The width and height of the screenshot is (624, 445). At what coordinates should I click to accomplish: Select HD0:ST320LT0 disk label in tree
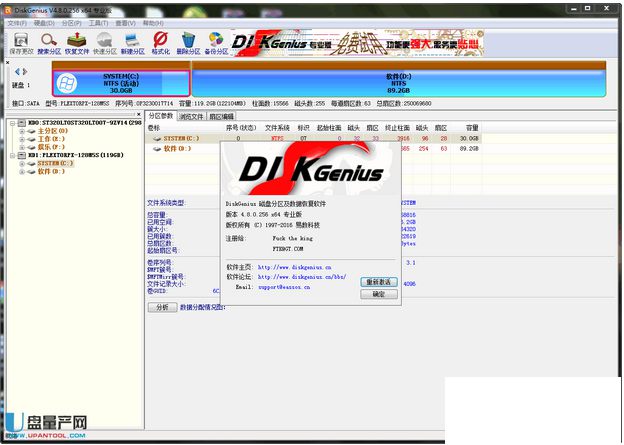tap(84, 123)
